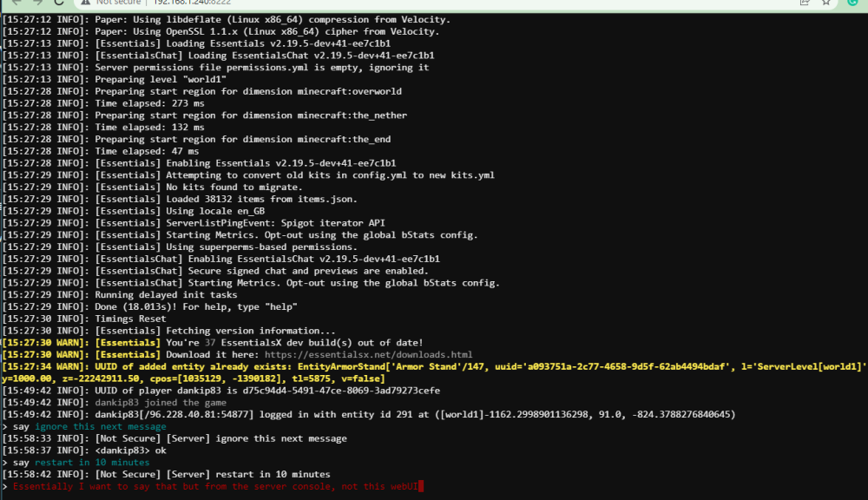Focus the address bar URL 192.168.1.240:8222
This screenshot has width=868, height=500.
(192, 3)
